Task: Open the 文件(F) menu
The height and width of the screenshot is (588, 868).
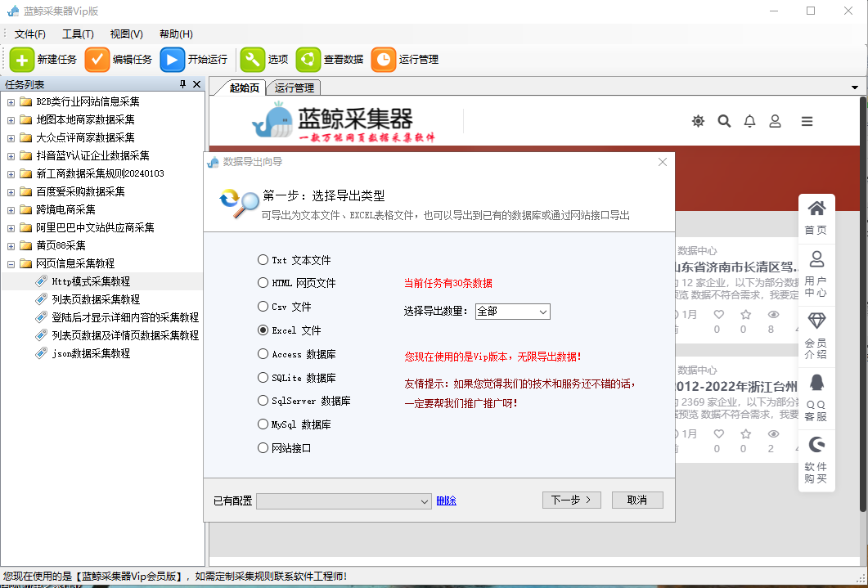Action: pos(30,34)
